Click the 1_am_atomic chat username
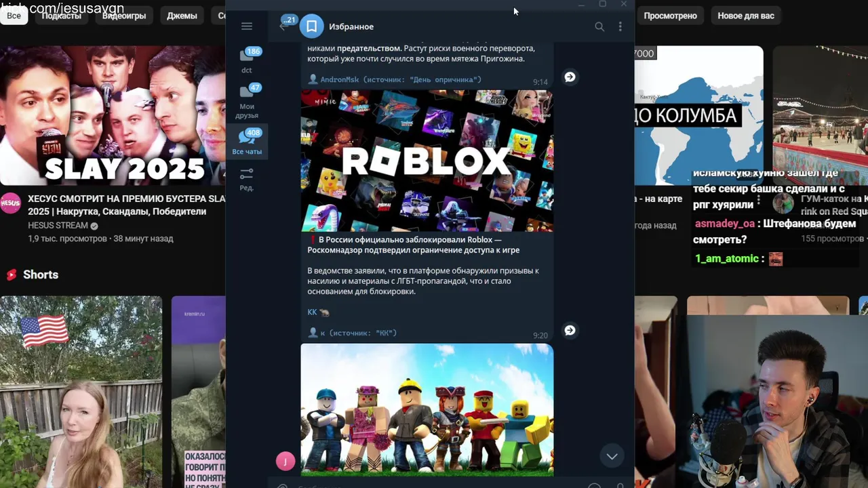 pos(726,258)
